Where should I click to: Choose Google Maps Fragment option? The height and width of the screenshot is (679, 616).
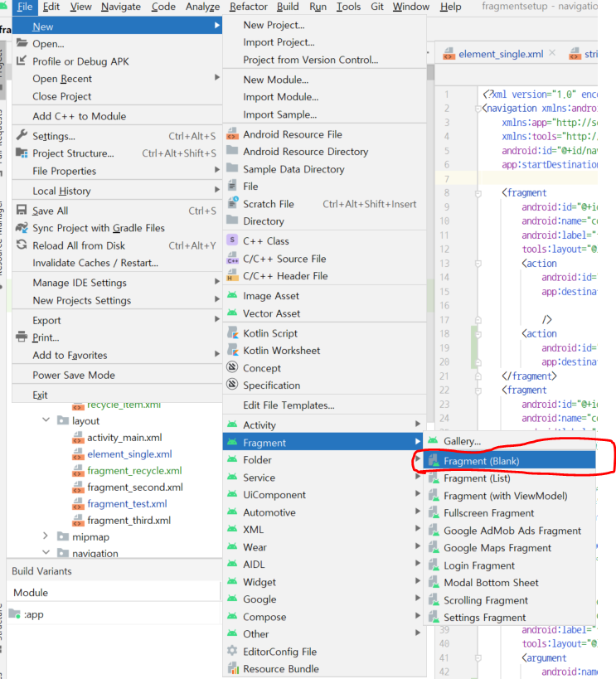coord(509,548)
